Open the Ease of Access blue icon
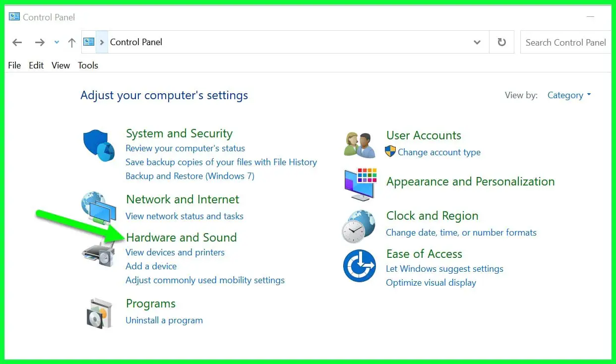The image size is (616, 364). pos(360,266)
